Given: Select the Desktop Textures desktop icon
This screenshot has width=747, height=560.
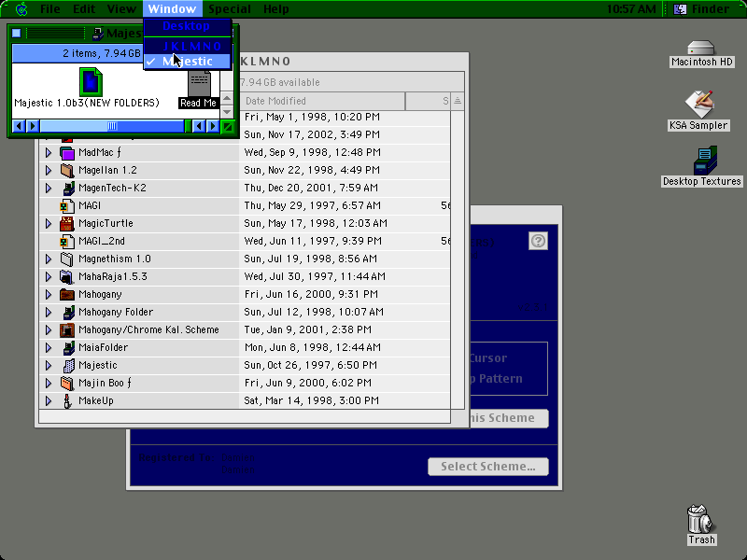Looking at the screenshot, I should (705, 161).
